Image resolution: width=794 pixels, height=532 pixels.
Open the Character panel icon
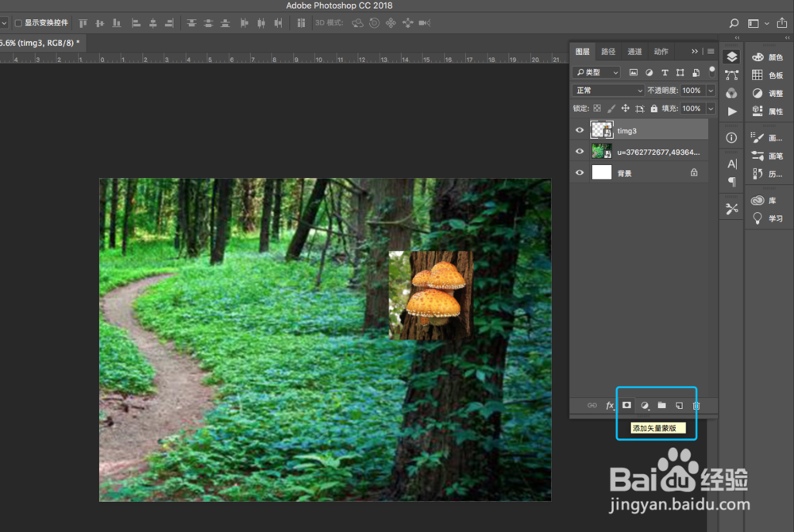[x=732, y=164]
